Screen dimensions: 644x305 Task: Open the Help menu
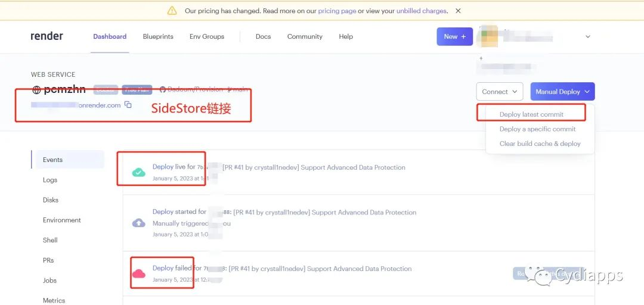(346, 36)
